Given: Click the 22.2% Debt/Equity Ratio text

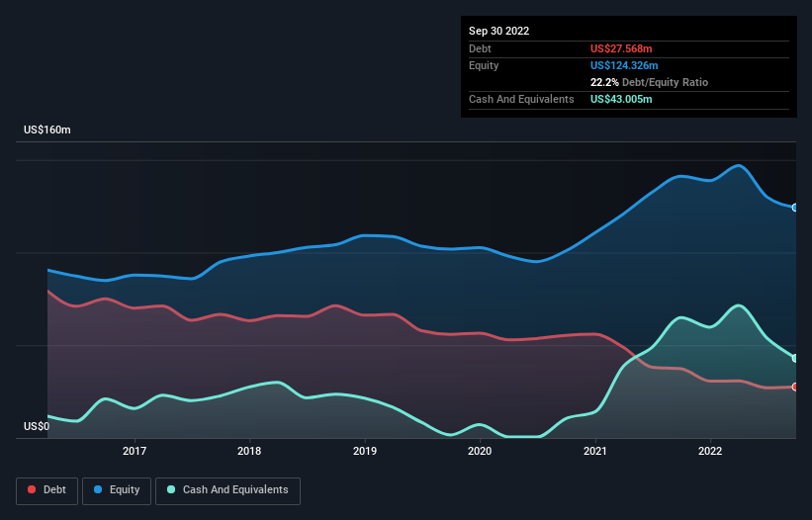Looking at the screenshot, I should pyautogui.click(x=650, y=82).
